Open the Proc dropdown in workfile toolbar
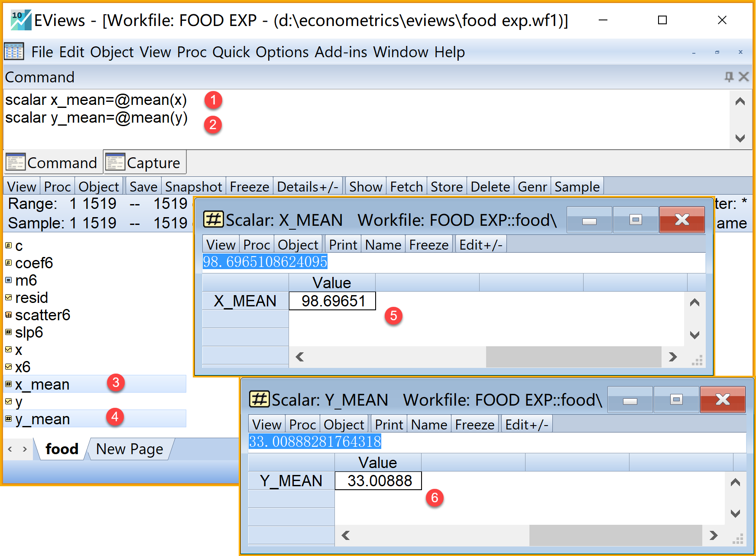Viewport: 756px width, 556px height. (57, 187)
